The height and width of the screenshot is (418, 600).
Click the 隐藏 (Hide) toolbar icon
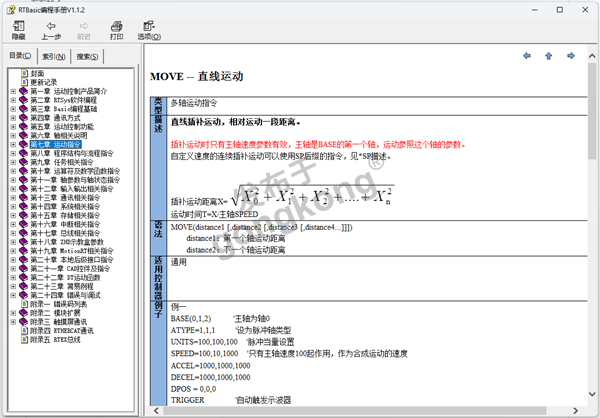pos(18,29)
